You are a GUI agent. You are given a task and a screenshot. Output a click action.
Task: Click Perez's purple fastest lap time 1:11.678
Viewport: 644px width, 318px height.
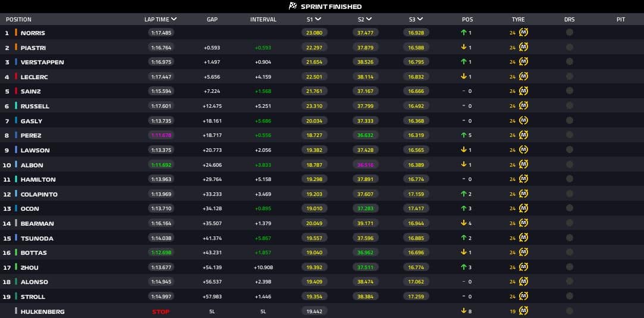[161, 135]
